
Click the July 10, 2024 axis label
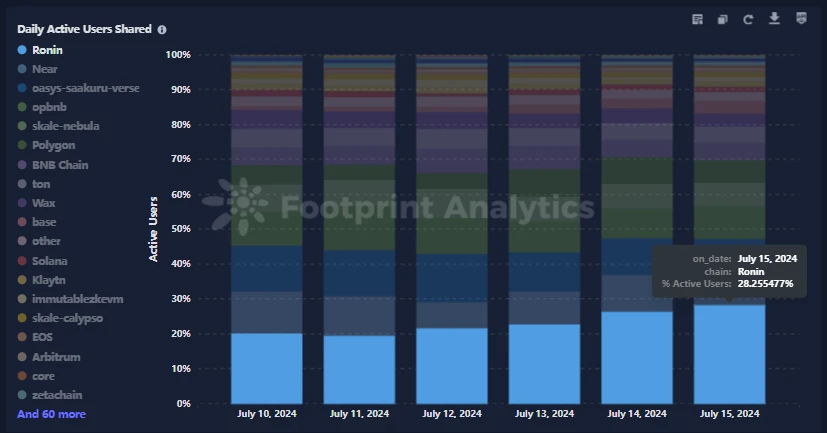[267, 413]
